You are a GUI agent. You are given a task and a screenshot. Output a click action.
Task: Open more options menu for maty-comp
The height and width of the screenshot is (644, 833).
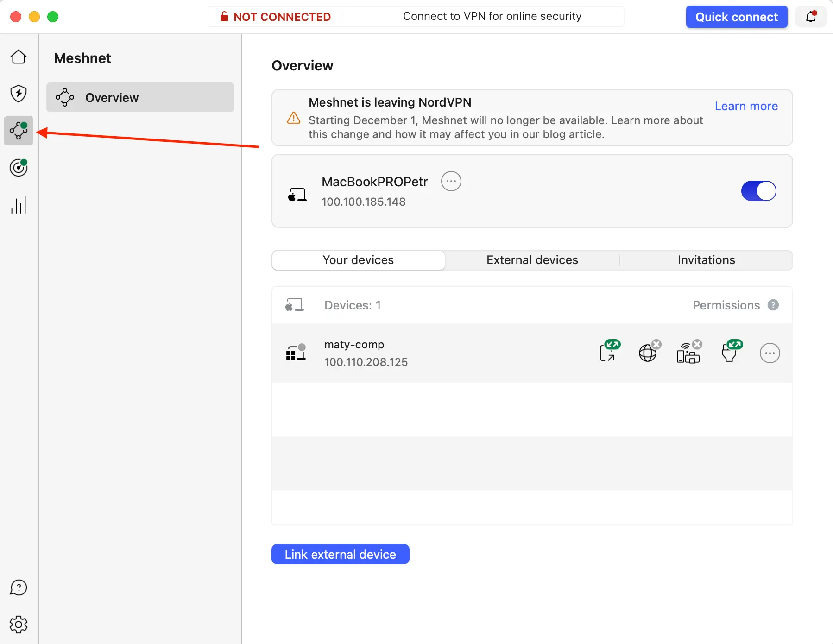coord(770,353)
